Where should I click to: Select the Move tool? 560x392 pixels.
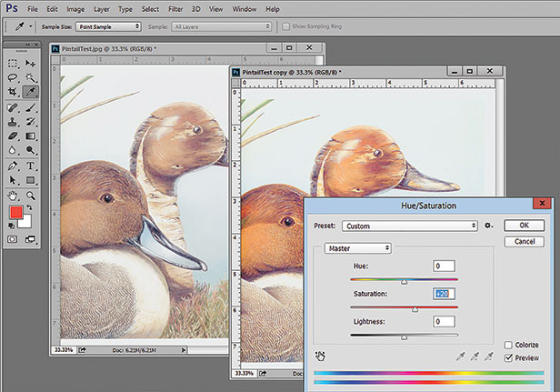click(x=30, y=64)
